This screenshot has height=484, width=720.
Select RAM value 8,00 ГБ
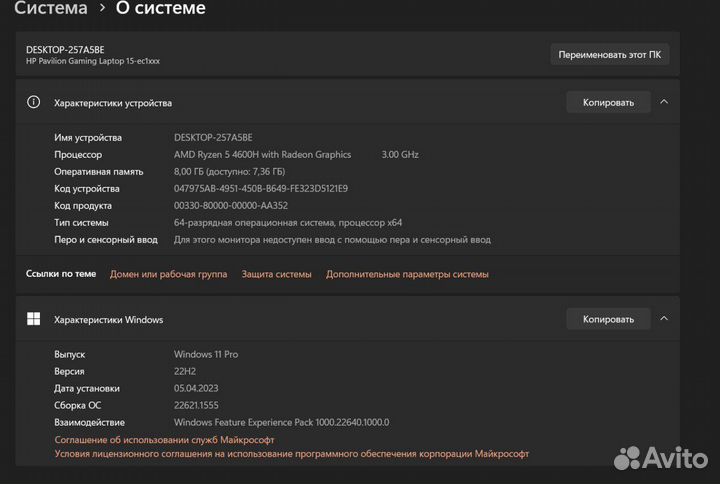229,172
